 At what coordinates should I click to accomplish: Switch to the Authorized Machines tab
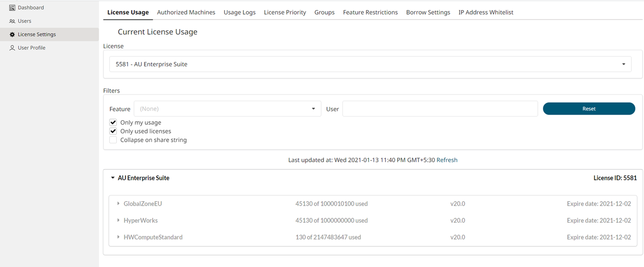[x=186, y=13]
